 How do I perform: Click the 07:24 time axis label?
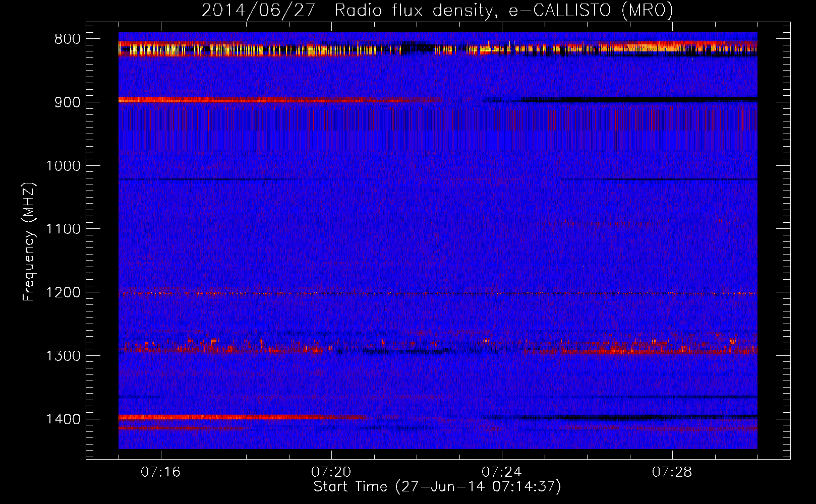click(502, 472)
